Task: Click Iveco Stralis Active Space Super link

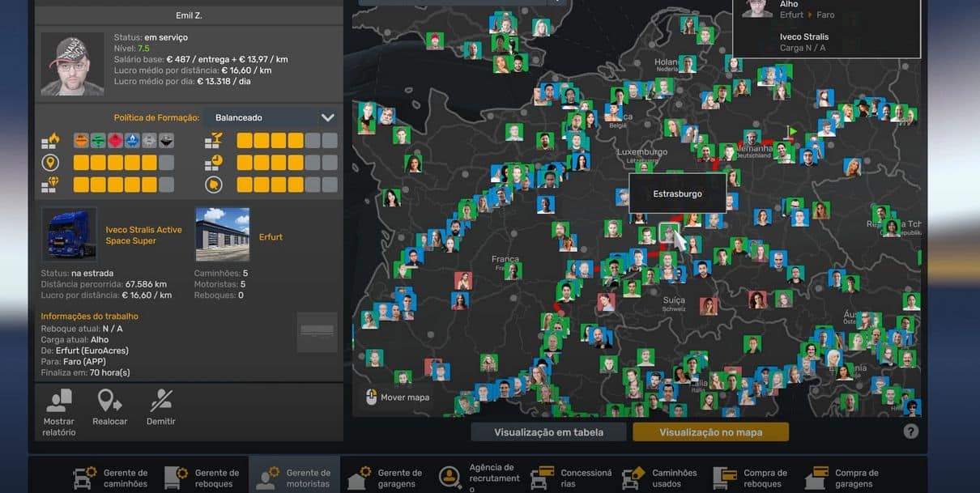Action: 143,236
